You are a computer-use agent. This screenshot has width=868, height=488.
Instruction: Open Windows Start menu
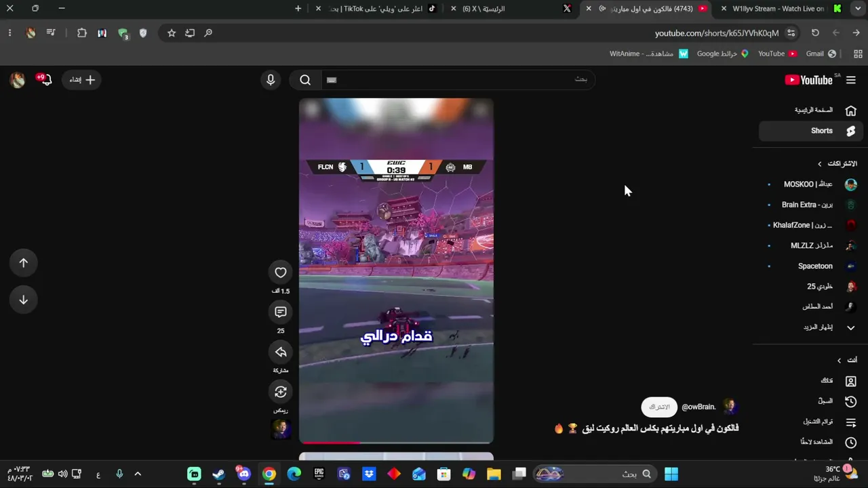point(671,474)
